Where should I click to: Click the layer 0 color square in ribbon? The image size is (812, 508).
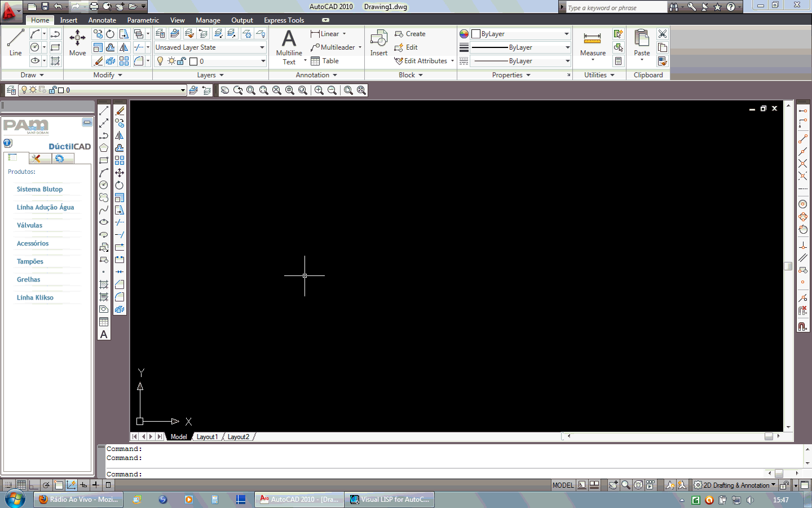point(193,61)
